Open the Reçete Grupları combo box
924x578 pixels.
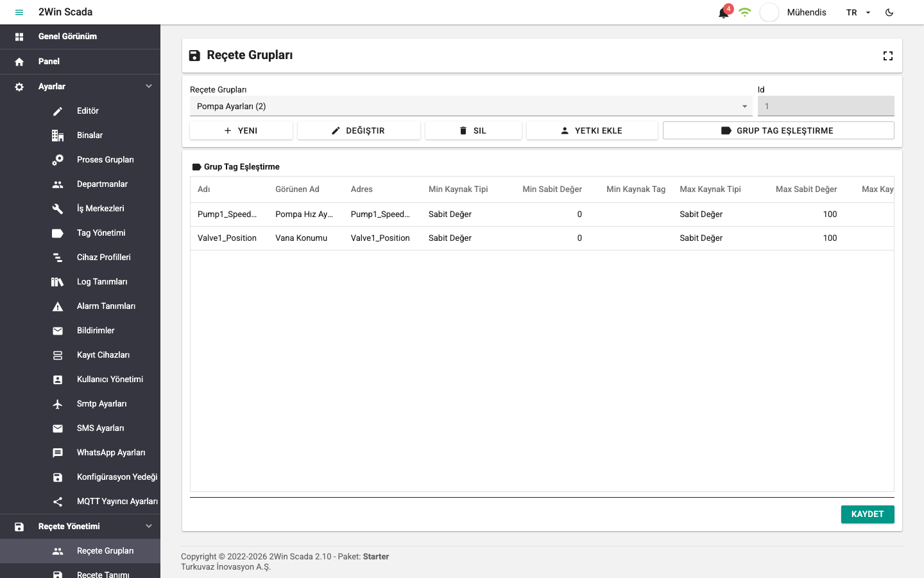(471, 106)
